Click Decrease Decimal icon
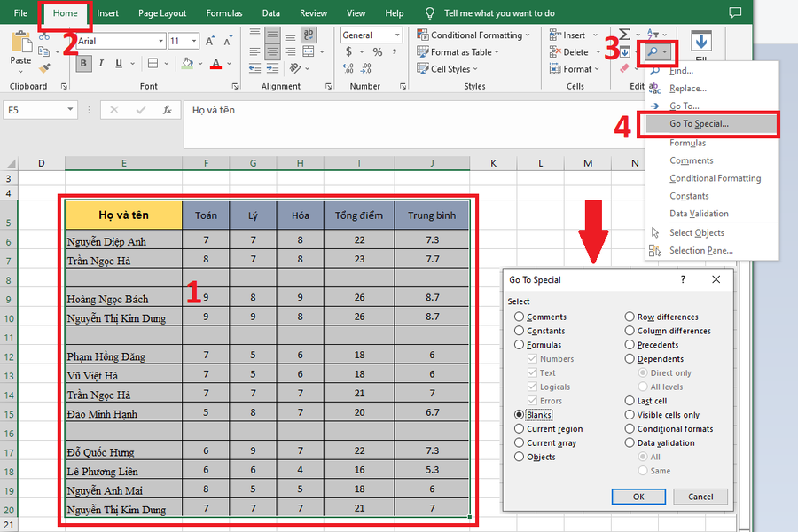The width and height of the screenshot is (798, 532). 366,69
